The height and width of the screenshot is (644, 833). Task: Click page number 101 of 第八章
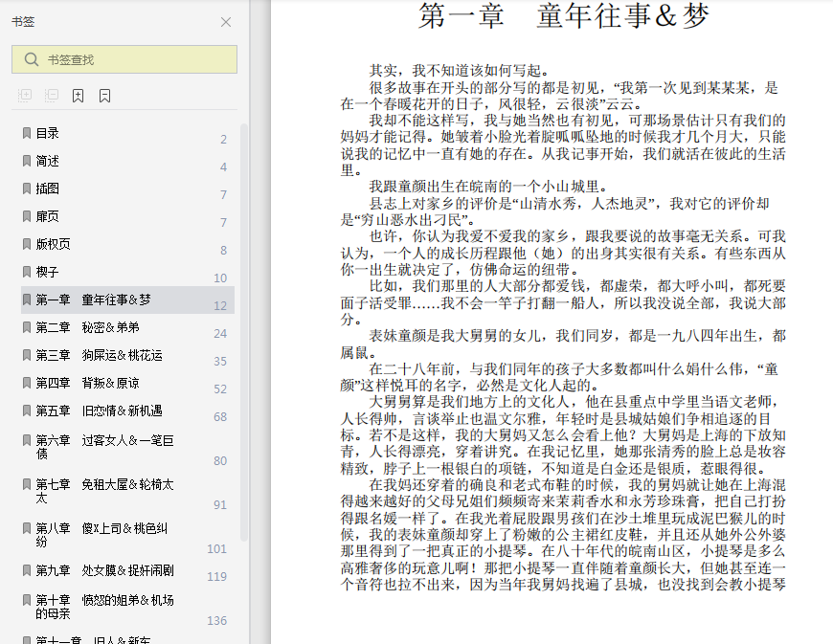(216, 549)
